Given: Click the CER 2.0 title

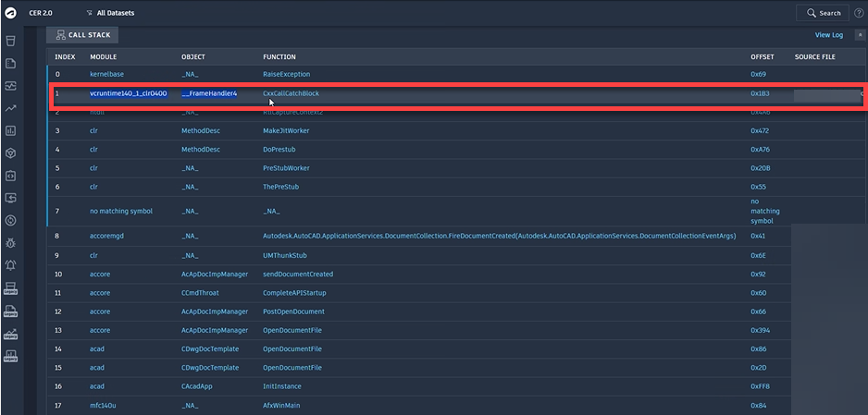Looking at the screenshot, I should coord(41,13).
